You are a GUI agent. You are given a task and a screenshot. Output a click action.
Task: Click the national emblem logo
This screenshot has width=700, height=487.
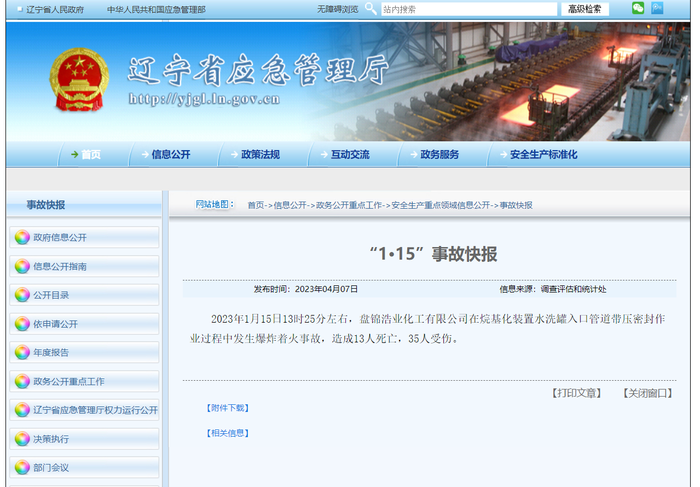(79, 79)
